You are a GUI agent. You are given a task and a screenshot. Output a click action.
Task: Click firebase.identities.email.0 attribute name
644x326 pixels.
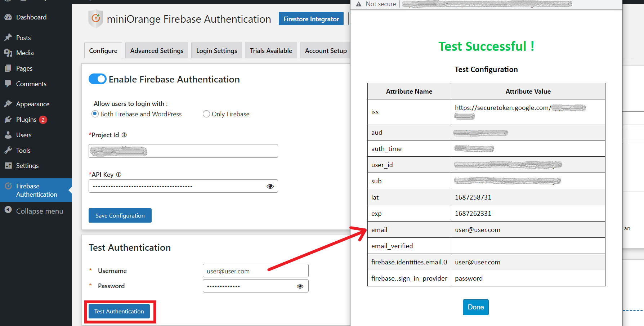point(409,262)
